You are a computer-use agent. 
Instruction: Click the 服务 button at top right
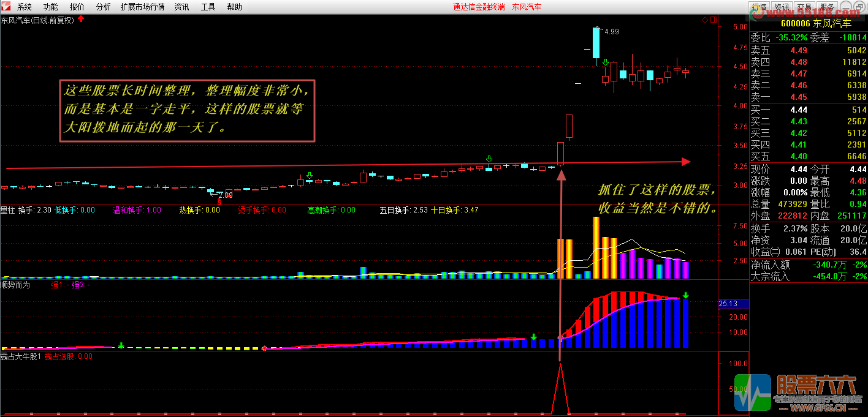[827, 7]
